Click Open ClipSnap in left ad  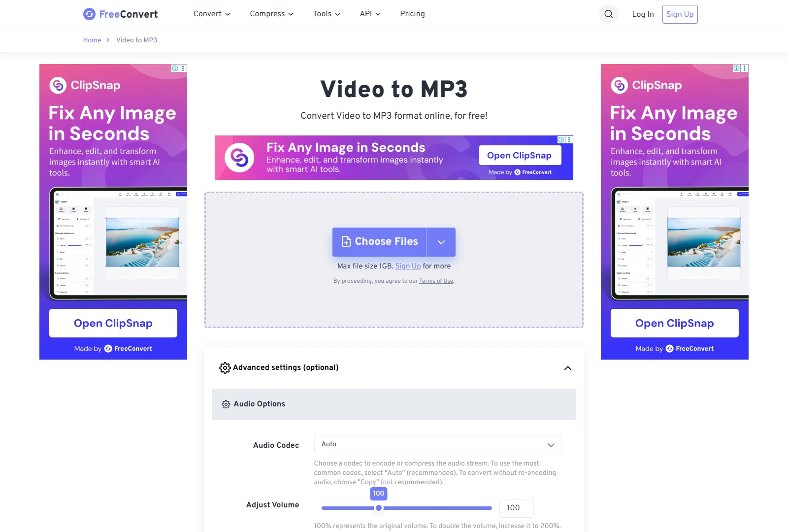(113, 323)
